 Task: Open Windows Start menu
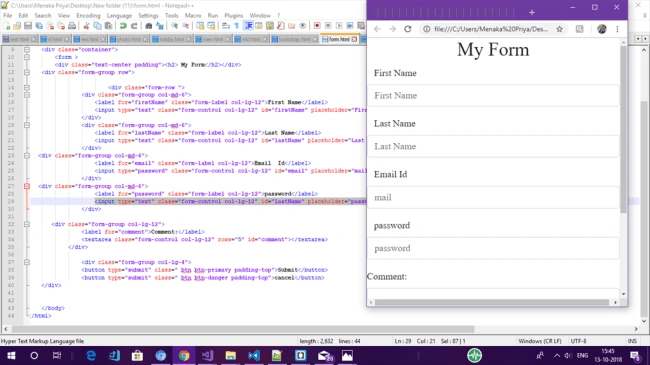(11, 355)
